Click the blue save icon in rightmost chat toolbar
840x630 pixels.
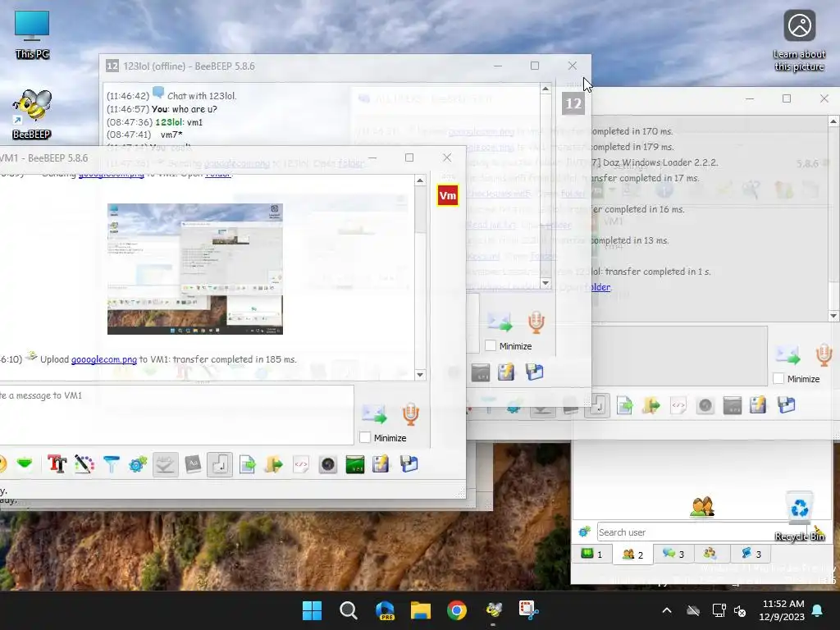pos(787,405)
